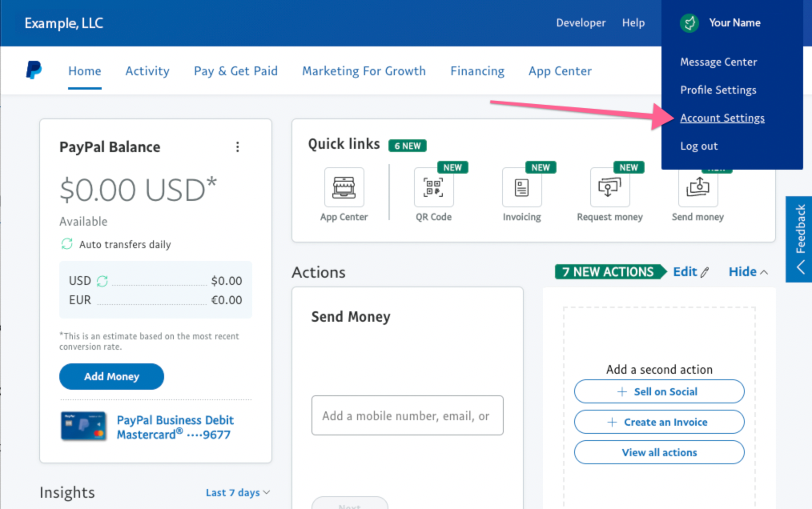The width and height of the screenshot is (812, 509).
Task: Open the Send money quick link icon
Action: [697, 187]
